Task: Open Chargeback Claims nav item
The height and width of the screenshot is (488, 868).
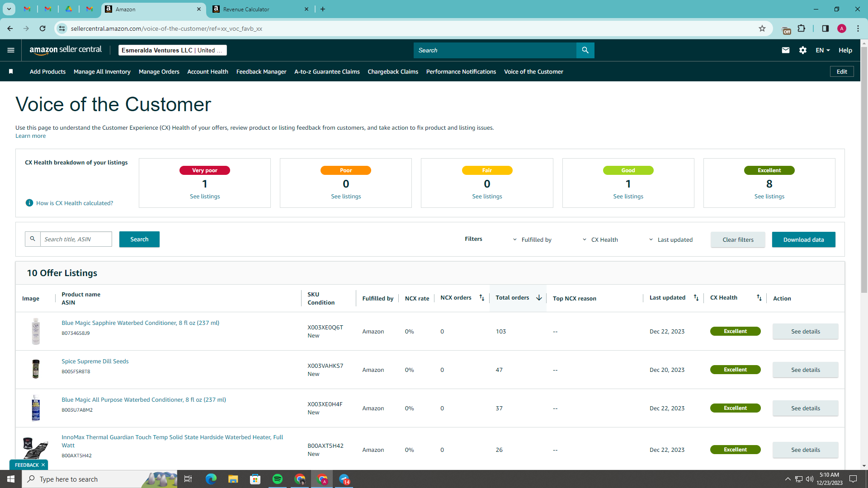Action: [x=393, y=71]
